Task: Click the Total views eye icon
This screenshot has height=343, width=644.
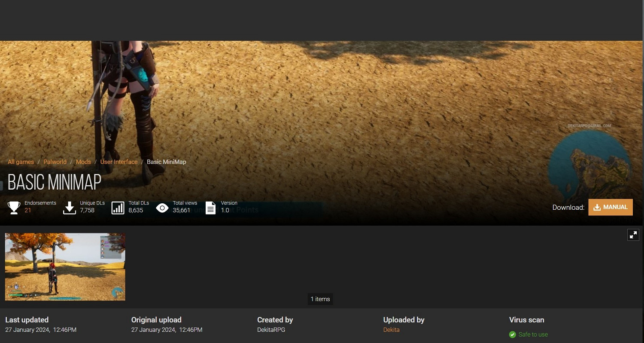Action: pyautogui.click(x=162, y=208)
